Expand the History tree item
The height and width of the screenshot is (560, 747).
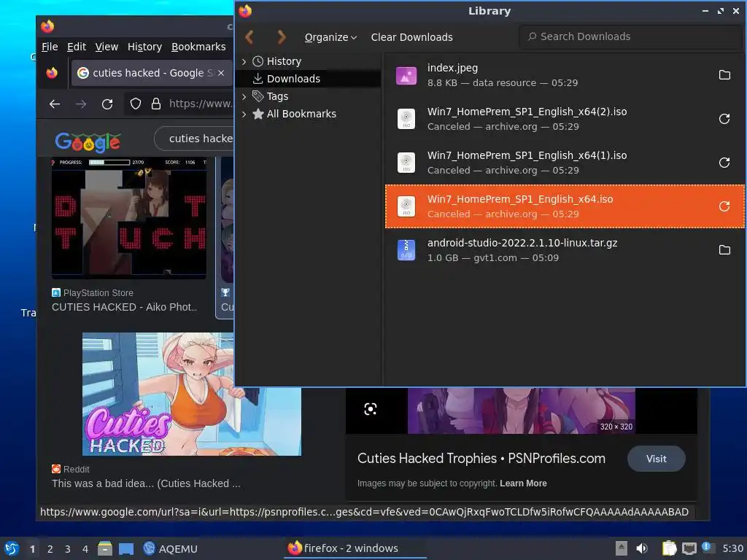(x=244, y=61)
